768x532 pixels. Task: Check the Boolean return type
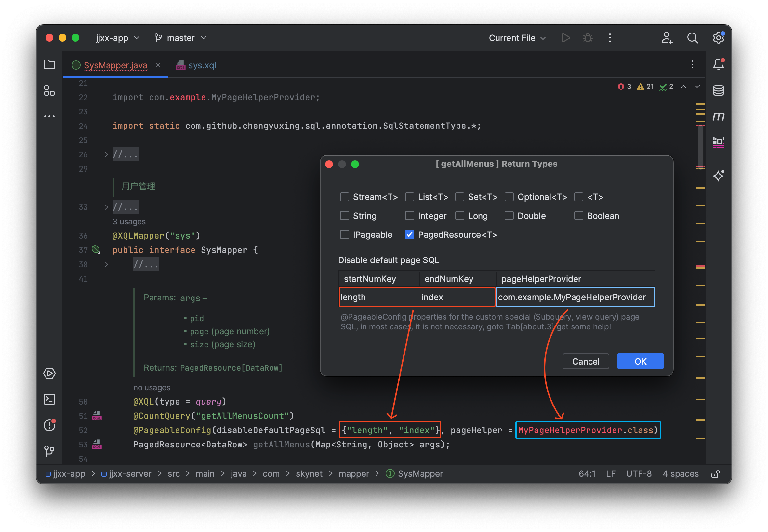pyautogui.click(x=578, y=216)
